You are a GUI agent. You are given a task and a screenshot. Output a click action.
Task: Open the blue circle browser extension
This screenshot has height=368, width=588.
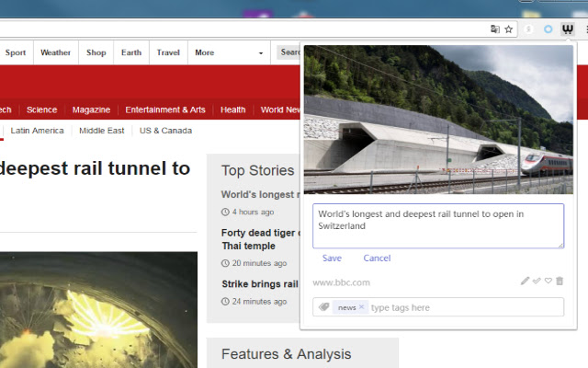point(548,29)
